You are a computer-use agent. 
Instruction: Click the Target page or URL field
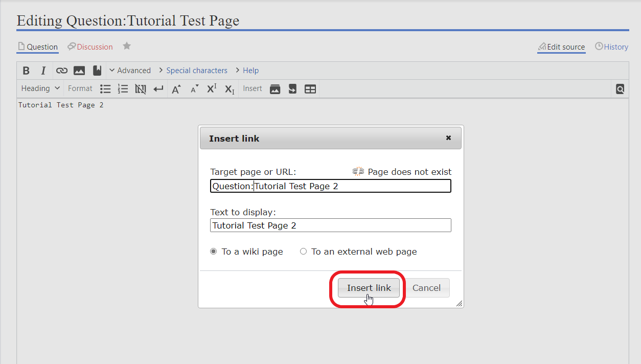click(331, 186)
